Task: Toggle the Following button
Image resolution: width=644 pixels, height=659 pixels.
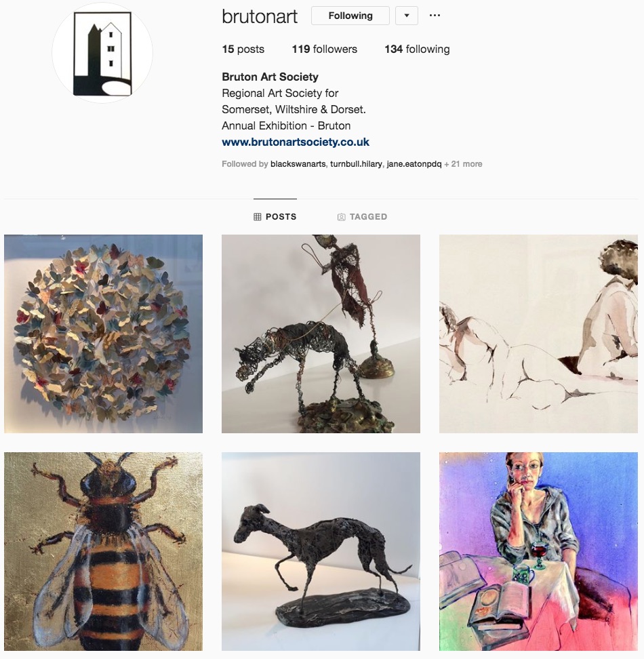Action: [x=350, y=16]
